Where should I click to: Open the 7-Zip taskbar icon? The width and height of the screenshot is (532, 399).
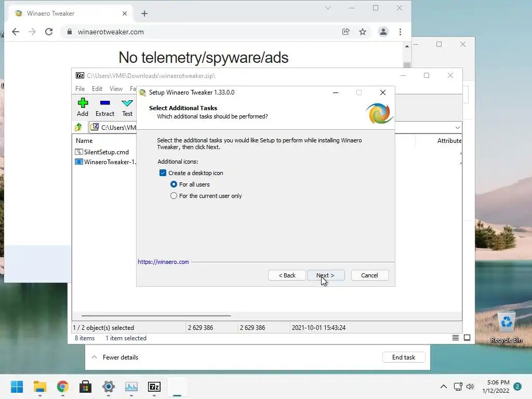pos(154,387)
